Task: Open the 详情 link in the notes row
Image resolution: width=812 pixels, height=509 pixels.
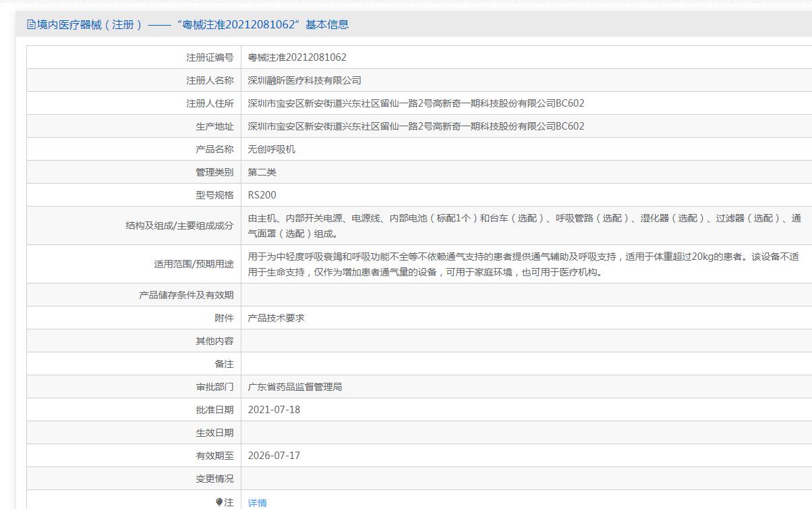Action: 257,503
